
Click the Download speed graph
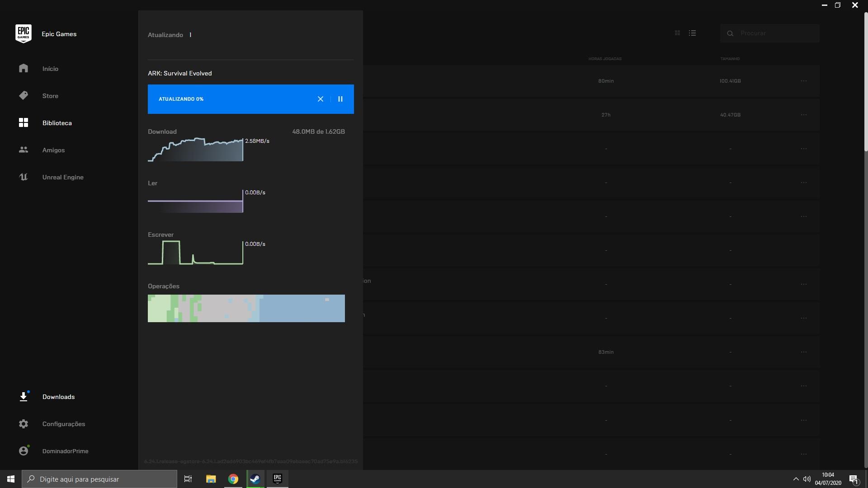point(195,150)
